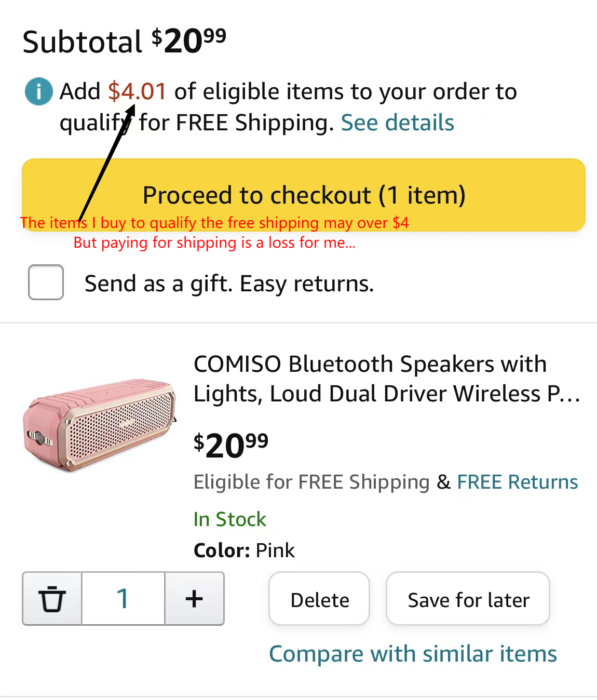This screenshot has height=700, width=597.
Task: Open the COMISO Bluetooth Speakers product title
Action: pyautogui.click(x=386, y=379)
